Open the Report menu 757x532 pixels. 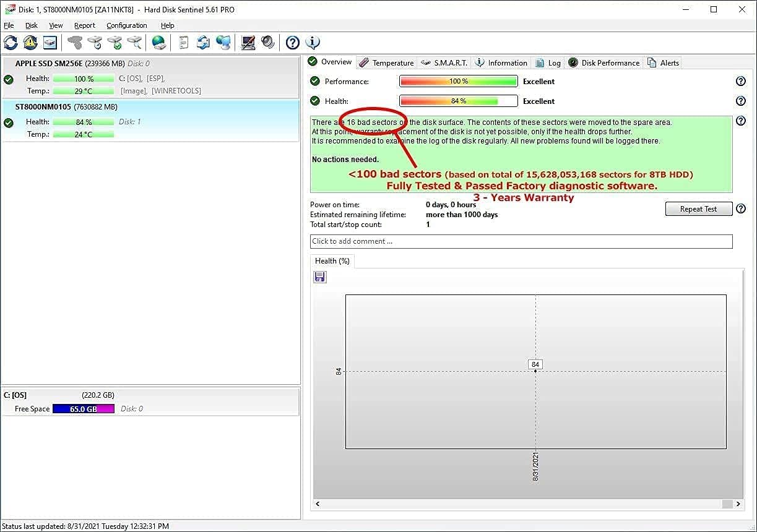84,25
